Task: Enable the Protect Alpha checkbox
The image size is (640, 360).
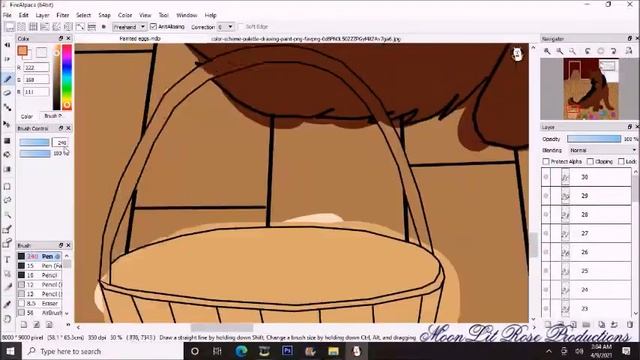Action: tap(546, 162)
